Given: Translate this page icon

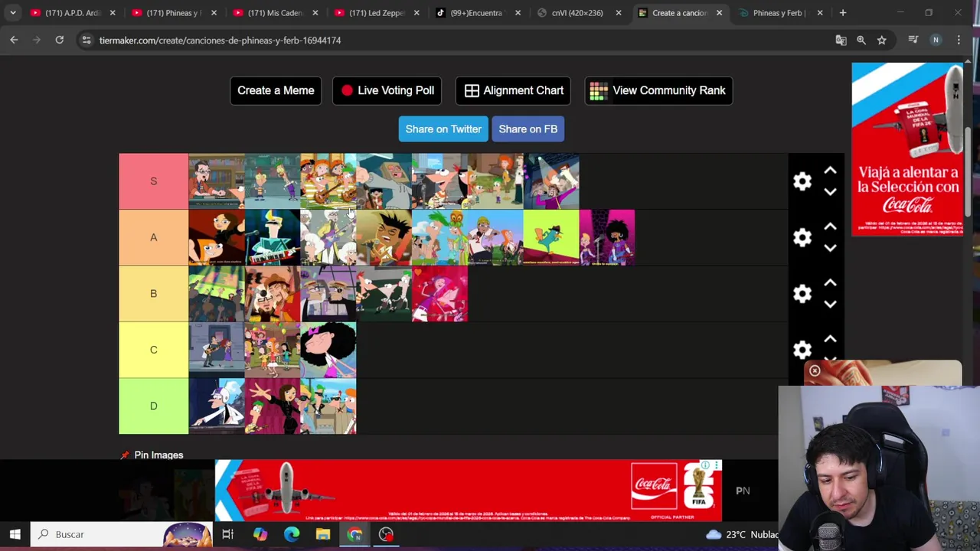Looking at the screenshot, I should (x=841, y=40).
